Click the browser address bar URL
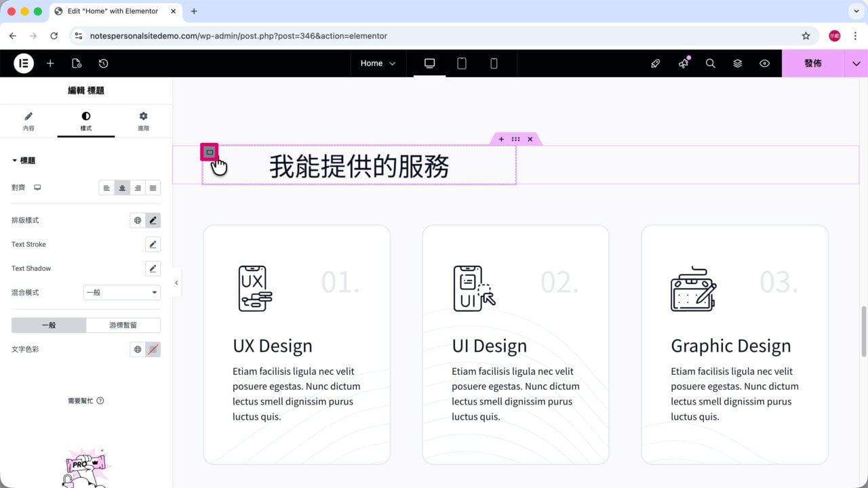 (239, 36)
